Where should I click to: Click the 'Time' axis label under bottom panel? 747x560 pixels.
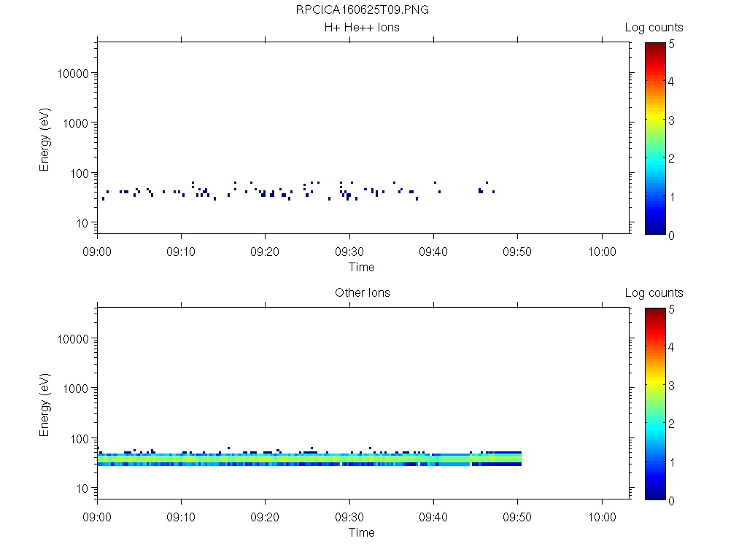tap(362, 532)
